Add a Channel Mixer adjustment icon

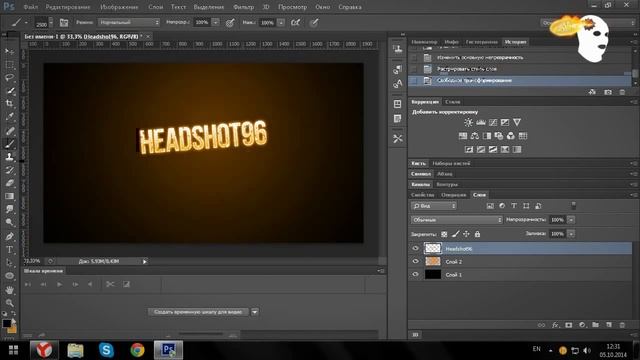[511, 136]
